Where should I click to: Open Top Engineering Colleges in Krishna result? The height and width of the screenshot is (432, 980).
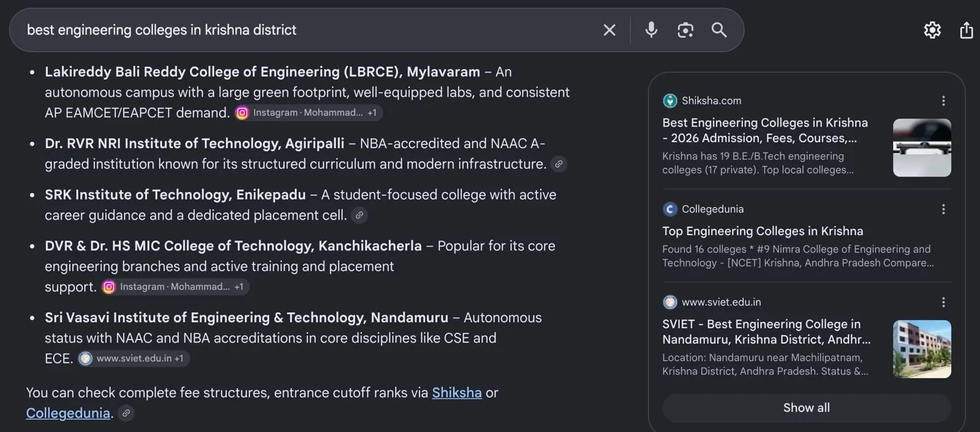763,231
